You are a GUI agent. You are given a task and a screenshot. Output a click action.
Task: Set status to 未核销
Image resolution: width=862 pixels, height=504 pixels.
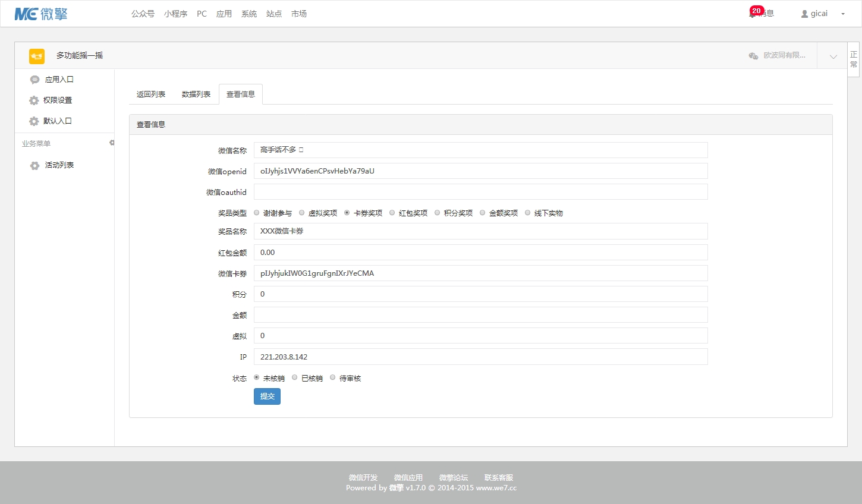257,377
